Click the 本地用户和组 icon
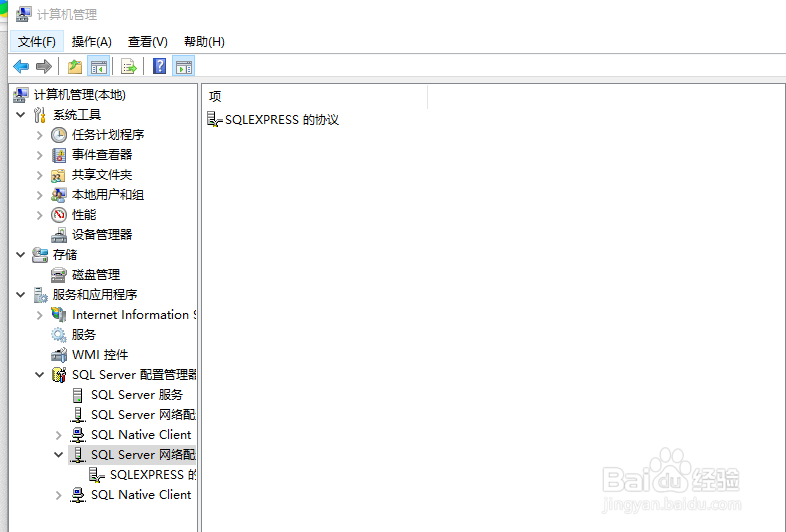This screenshot has height=532, width=786. tap(59, 195)
